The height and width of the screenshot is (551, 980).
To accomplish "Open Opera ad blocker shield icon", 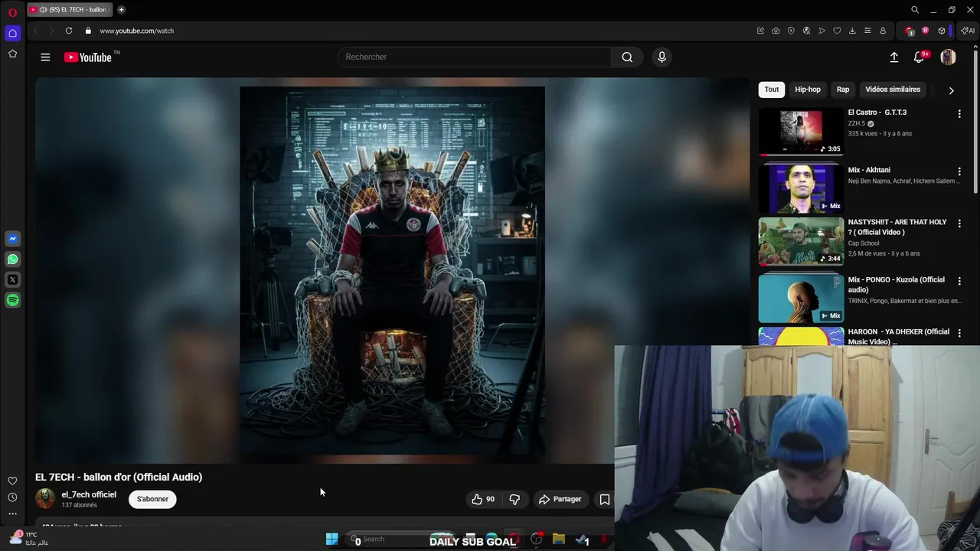I will (x=791, y=31).
